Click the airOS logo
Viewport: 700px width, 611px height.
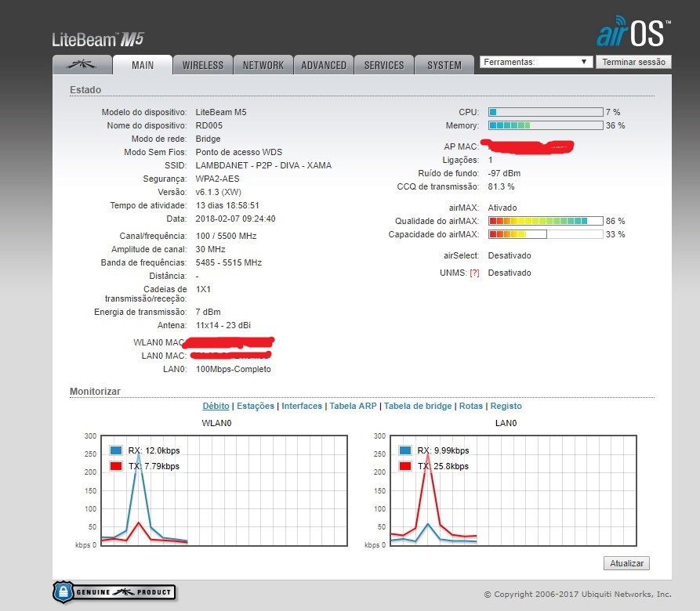tap(633, 31)
